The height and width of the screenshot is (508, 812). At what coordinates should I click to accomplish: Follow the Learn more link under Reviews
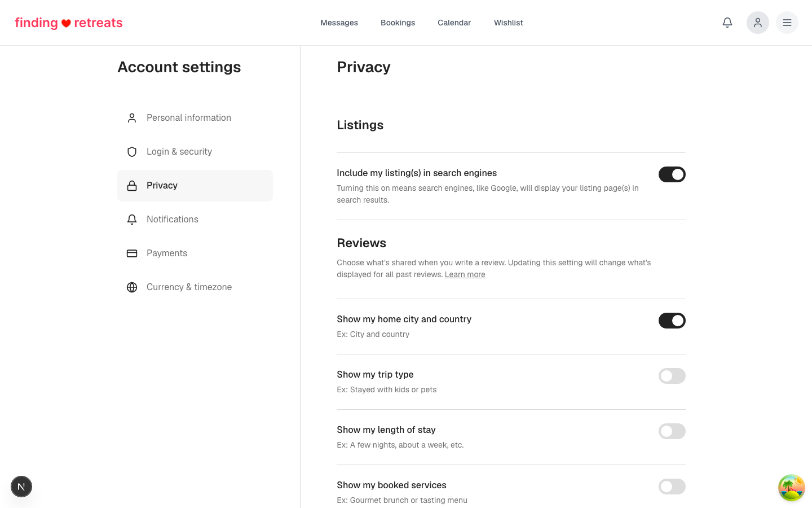(465, 274)
